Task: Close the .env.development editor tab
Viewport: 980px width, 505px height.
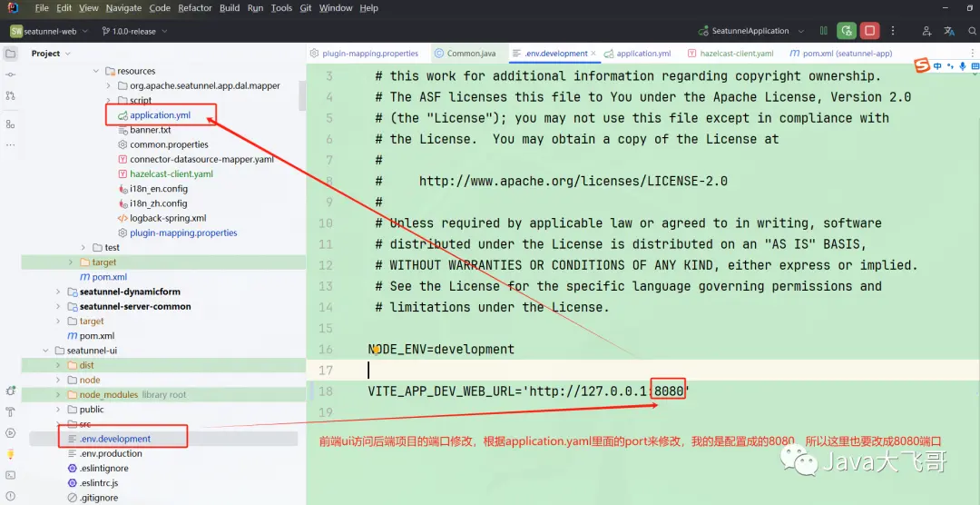Action: (593, 54)
